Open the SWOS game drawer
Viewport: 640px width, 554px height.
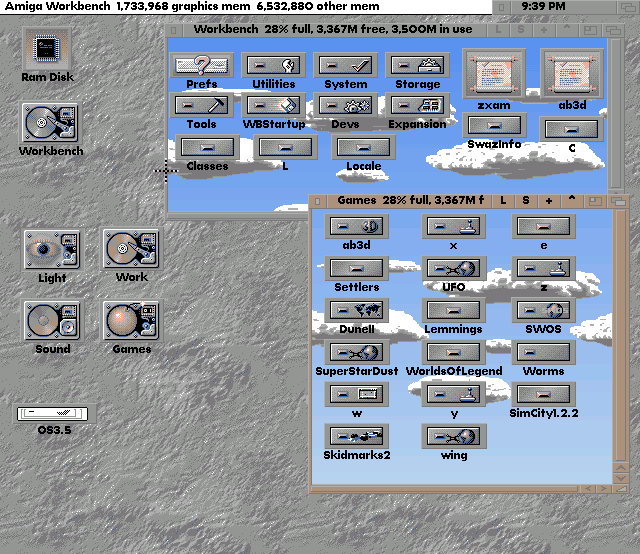[x=543, y=310]
